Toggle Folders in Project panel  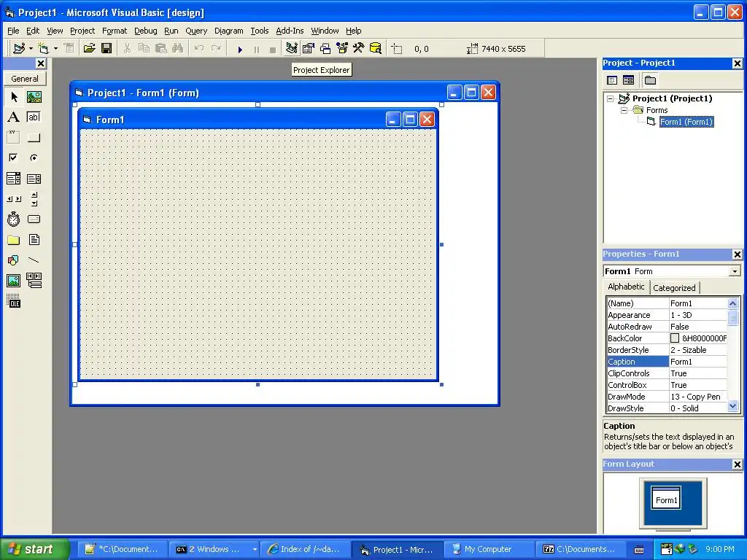click(x=650, y=80)
